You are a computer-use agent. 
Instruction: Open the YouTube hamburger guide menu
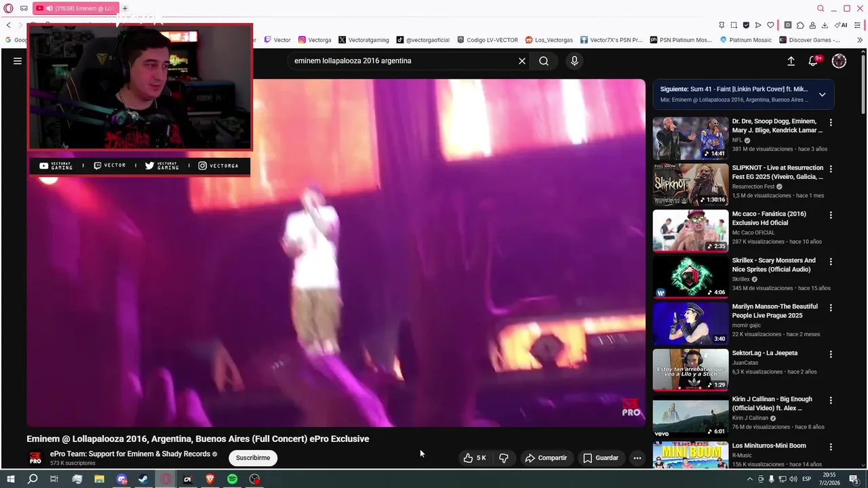pyautogui.click(x=18, y=61)
